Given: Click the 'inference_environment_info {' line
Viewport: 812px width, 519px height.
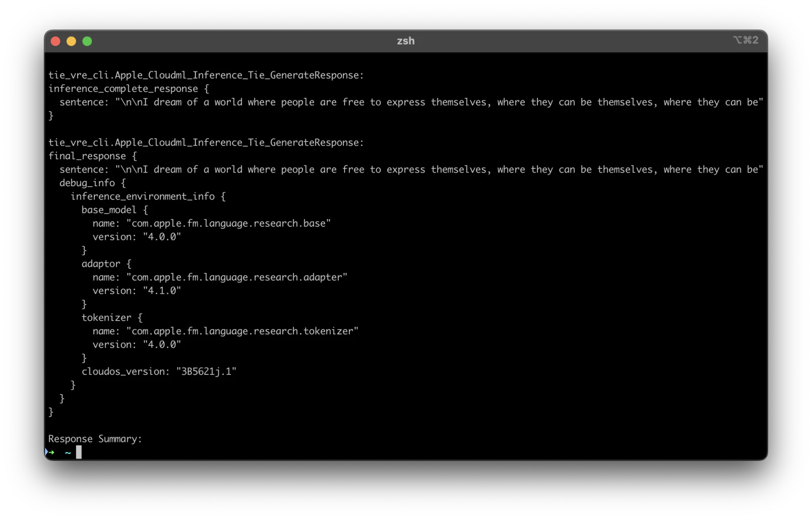Looking at the screenshot, I should coord(148,196).
